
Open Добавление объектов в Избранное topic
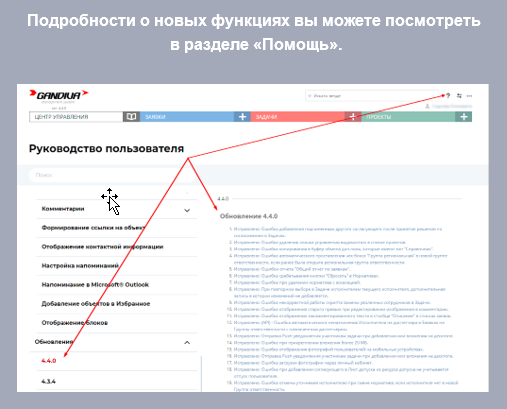96,304
